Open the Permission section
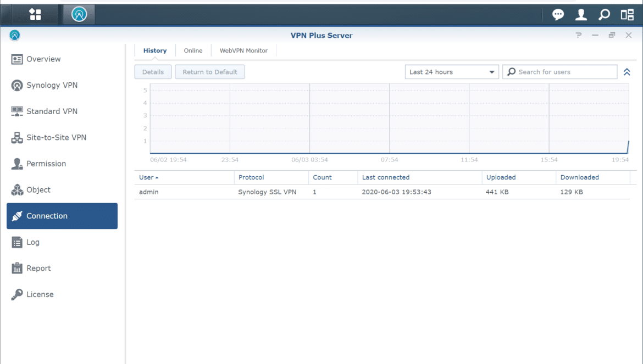The width and height of the screenshot is (643, 364). 62,164
